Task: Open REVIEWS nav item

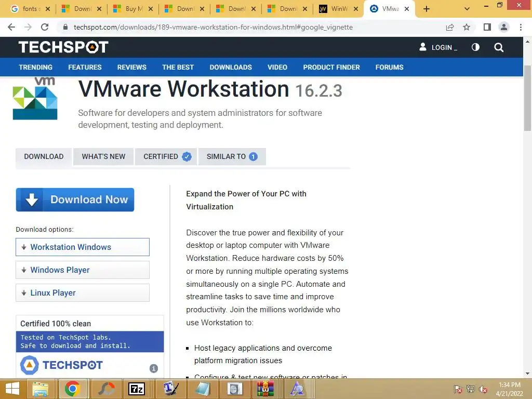Action: pos(131,67)
